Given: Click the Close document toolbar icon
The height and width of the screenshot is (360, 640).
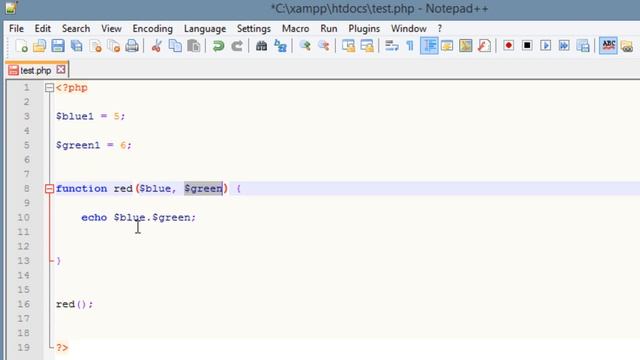Looking at the screenshot, I should click(x=95, y=46).
